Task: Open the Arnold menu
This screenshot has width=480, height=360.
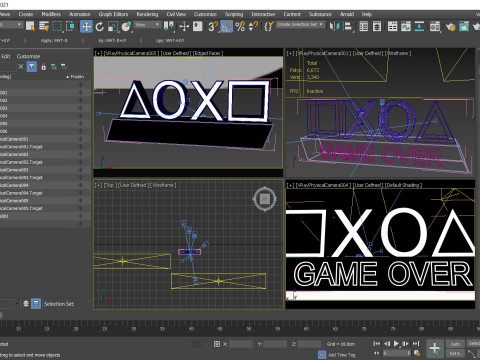Action: pyautogui.click(x=347, y=14)
